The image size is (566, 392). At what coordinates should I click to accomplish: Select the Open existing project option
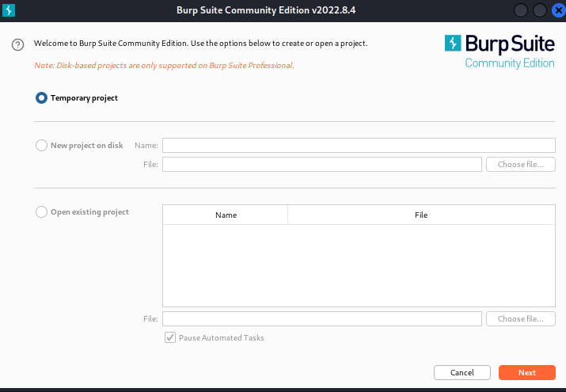[41, 212]
